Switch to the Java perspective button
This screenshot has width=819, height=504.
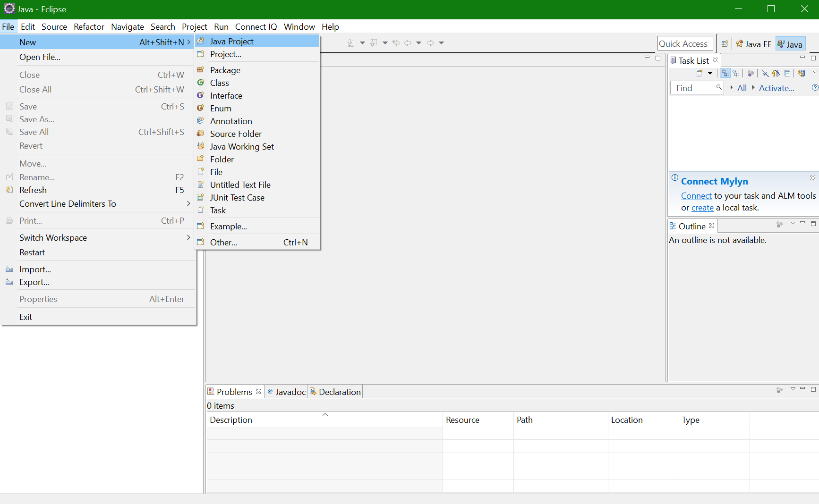pos(790,44)
